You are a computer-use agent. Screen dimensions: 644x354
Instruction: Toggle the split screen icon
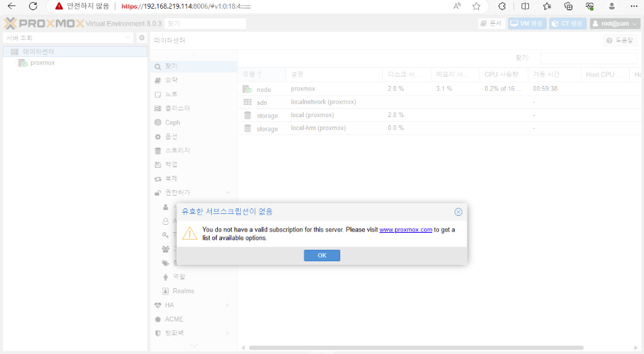click(525, 6)
